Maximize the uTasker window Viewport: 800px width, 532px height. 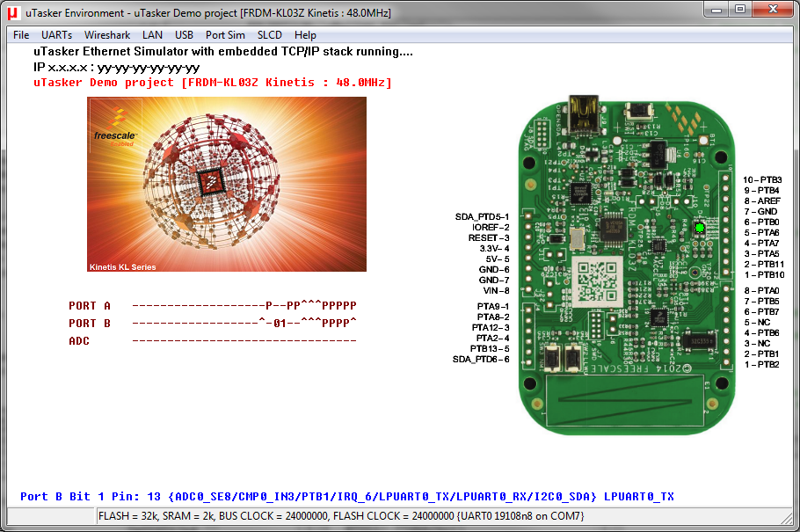pos(740,10)
